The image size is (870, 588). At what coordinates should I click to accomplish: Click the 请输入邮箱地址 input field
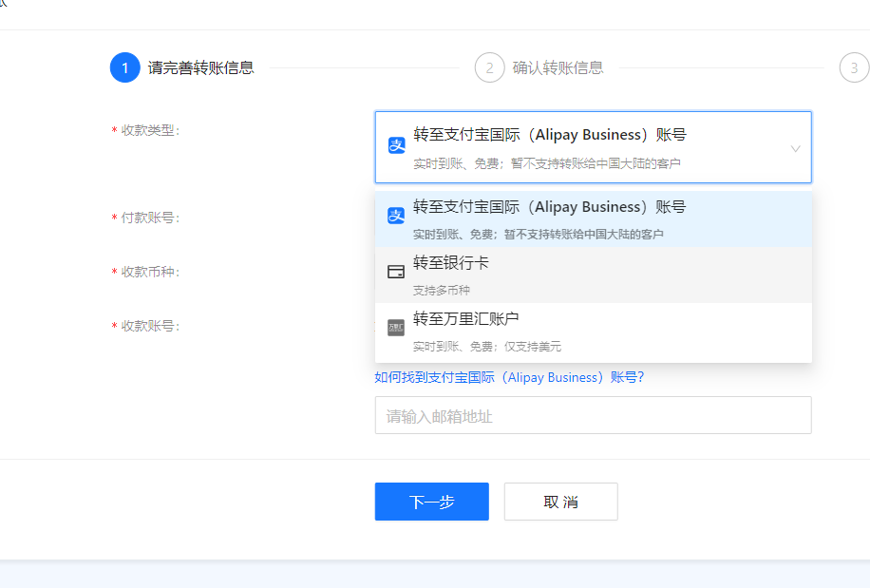(x=593, y=415)
